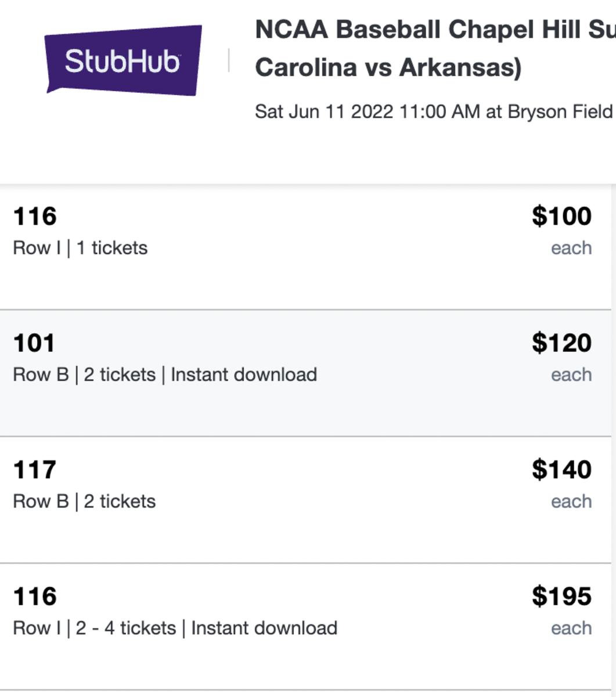Choose the $120 price
616x697 pixels.
pos(561,343)
